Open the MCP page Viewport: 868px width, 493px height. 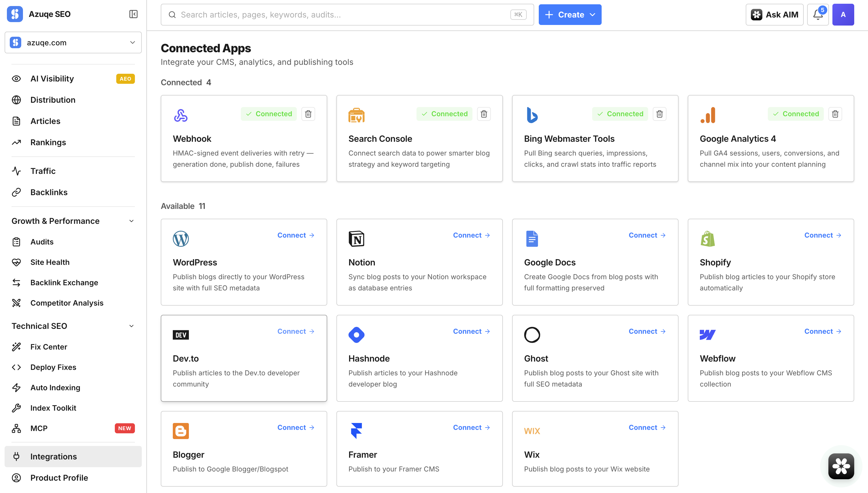click(73, 428)
